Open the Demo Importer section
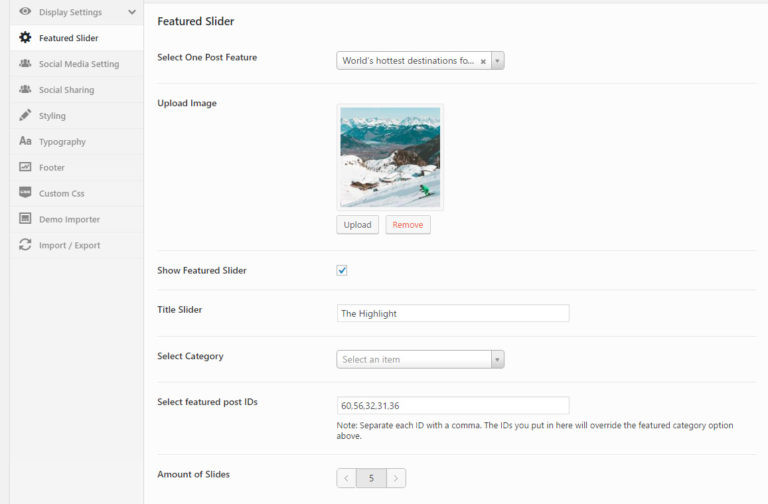768x504 pixels. tap(76, 219)
